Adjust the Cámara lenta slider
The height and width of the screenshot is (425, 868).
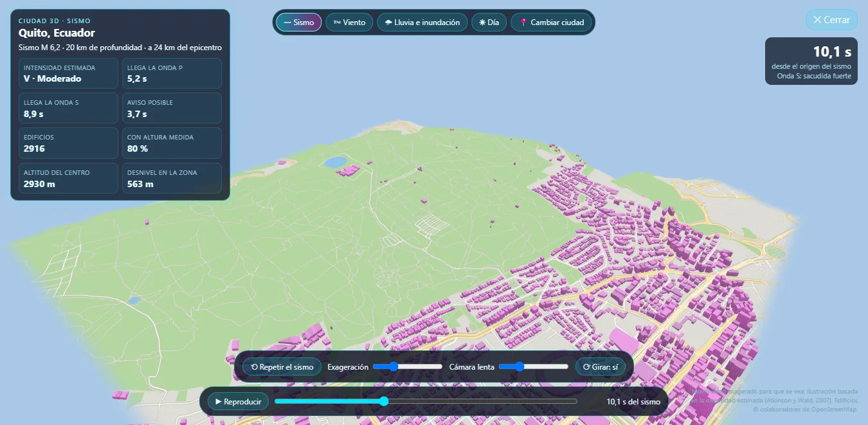534,366
